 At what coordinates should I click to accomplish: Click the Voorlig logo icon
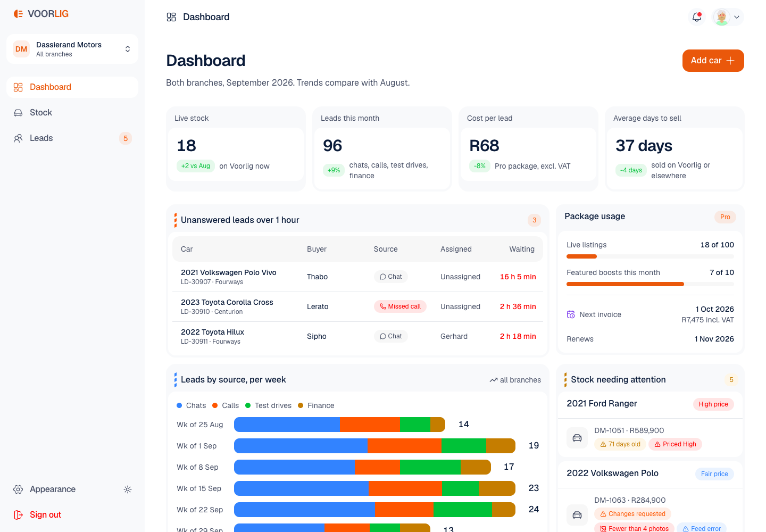point(18,14)
